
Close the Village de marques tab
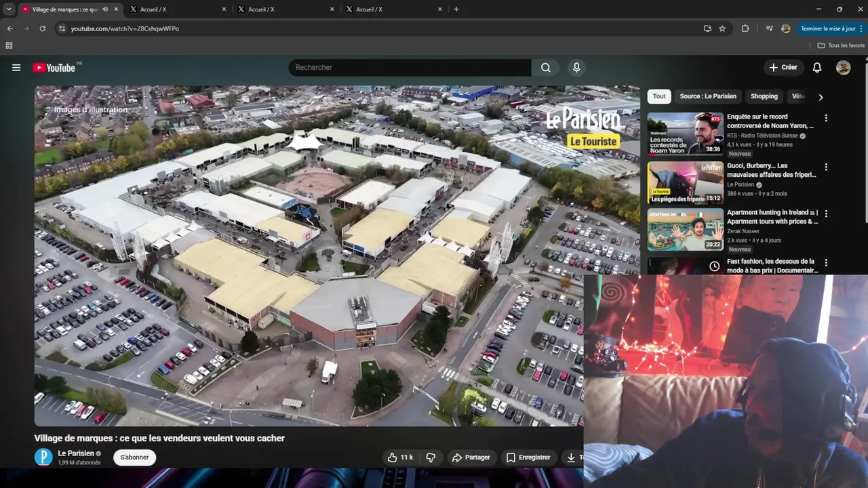(116, 9)
